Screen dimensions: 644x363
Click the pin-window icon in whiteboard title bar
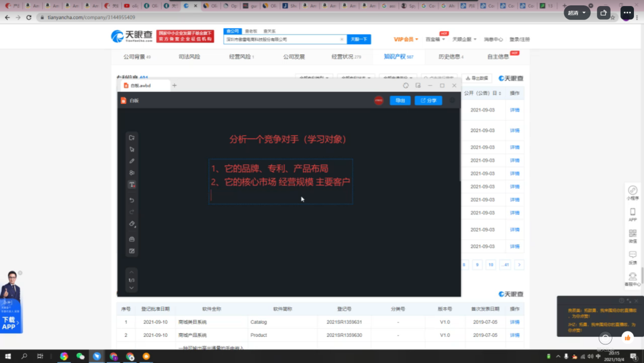pos(418,85)
